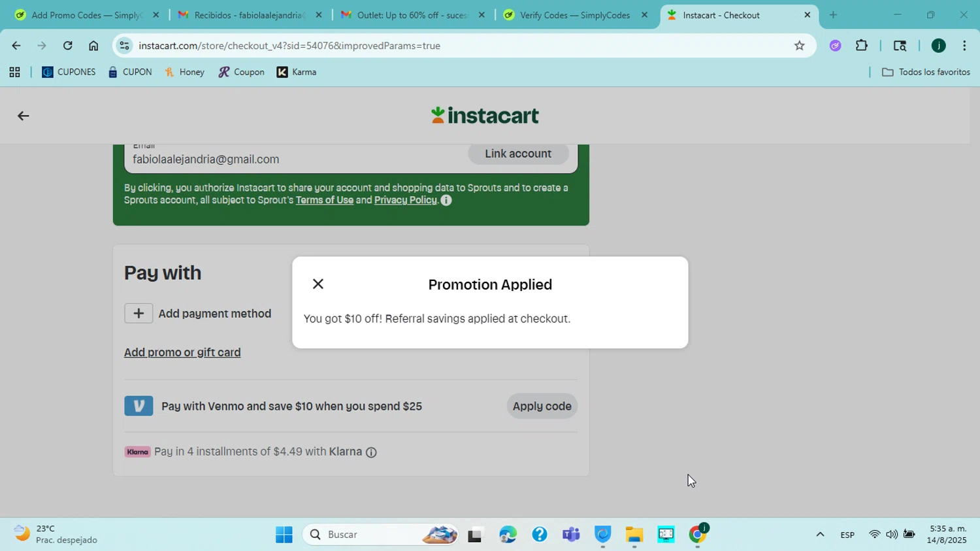Screen dimensions: 980x551
Task: Open CUPONES bookmark
Action: click(x=69, y=73)
